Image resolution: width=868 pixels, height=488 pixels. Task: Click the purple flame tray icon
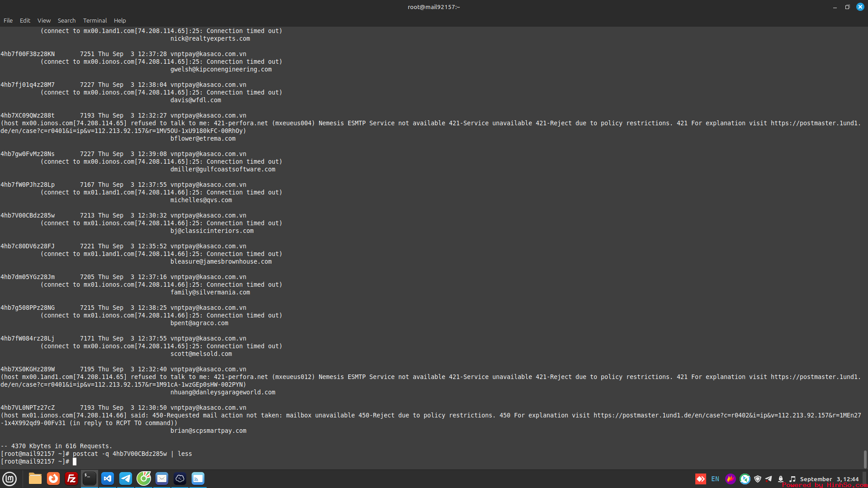(731, 479)
